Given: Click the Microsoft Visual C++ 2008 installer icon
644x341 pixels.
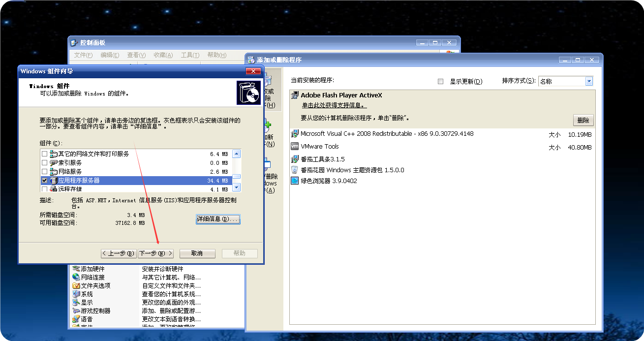Looking at the screenshot, I should (295, 133).
